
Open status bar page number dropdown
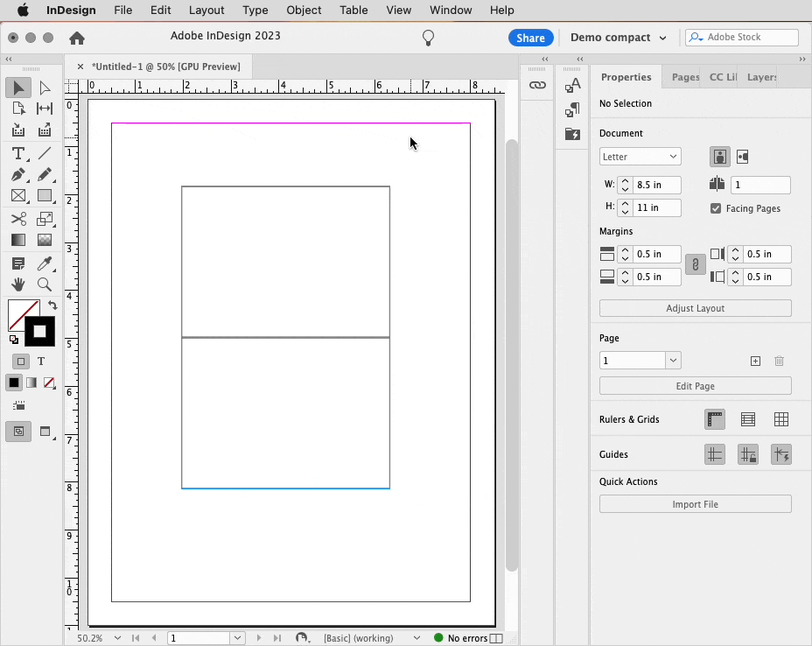coord(237,638)
